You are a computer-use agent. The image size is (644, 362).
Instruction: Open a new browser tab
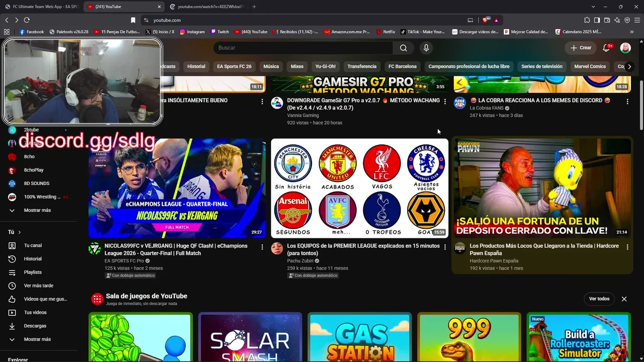(x=254, y=7)
